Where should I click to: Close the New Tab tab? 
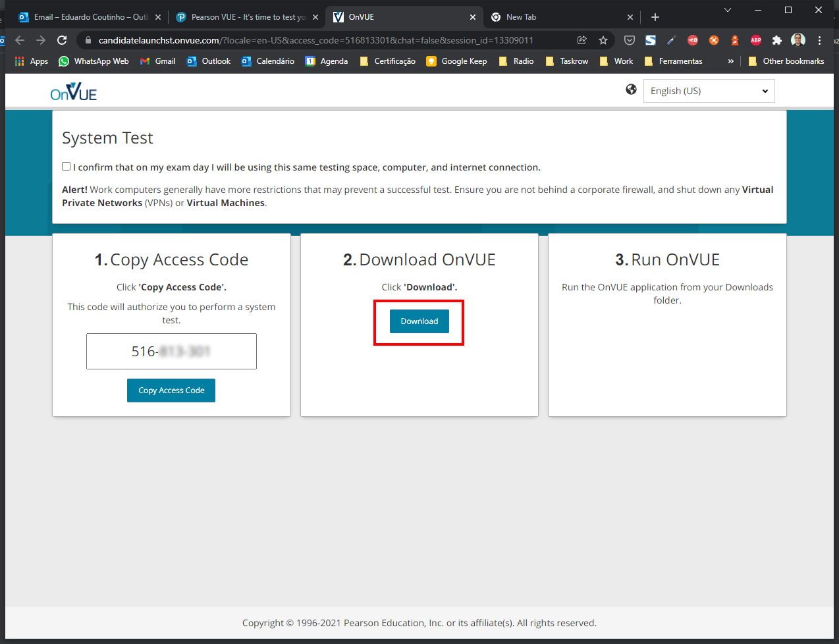(x=630, y=17)
